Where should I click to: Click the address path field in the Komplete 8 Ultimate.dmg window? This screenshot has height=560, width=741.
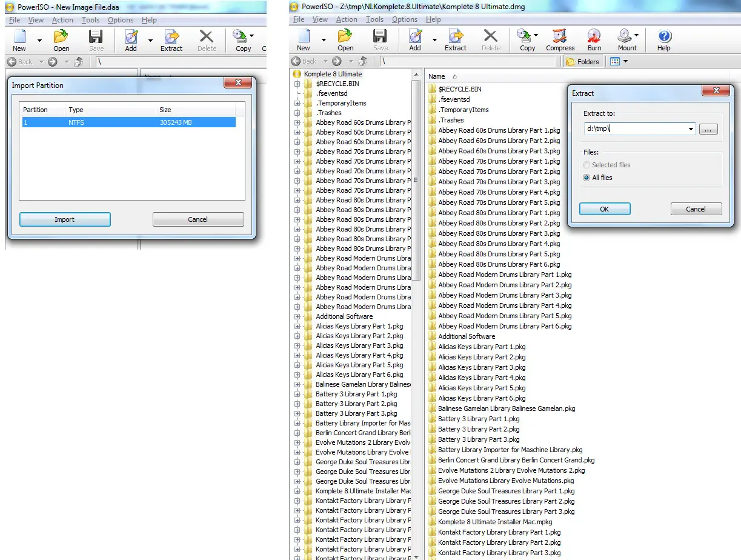(x=468, y=61)
